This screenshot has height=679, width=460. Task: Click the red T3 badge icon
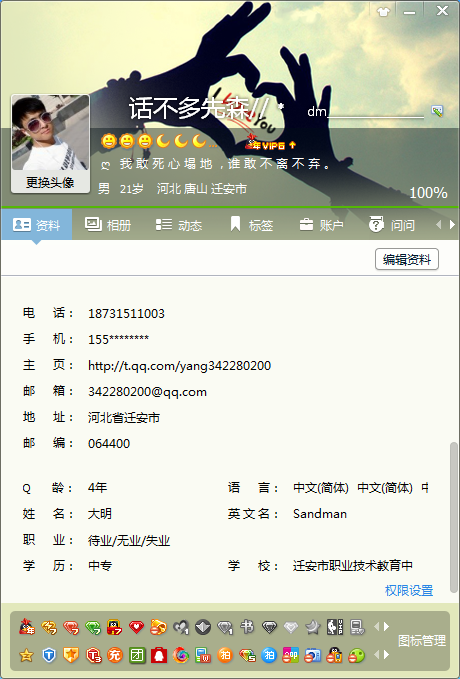coord(93,656)
